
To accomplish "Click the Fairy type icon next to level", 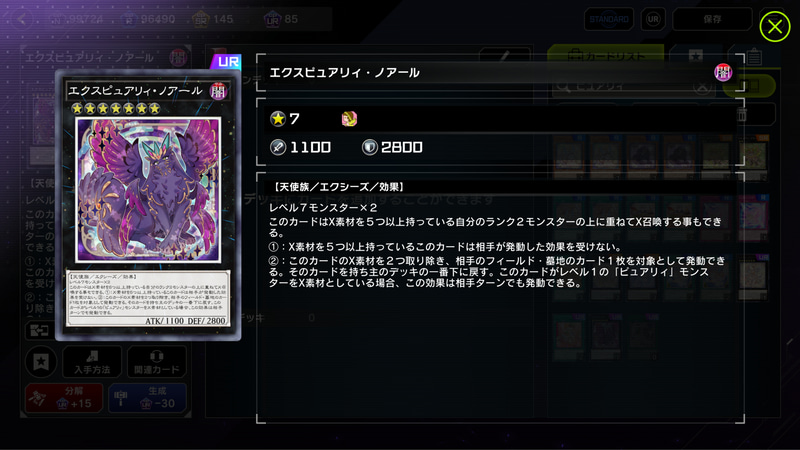I will pos(349,119).
